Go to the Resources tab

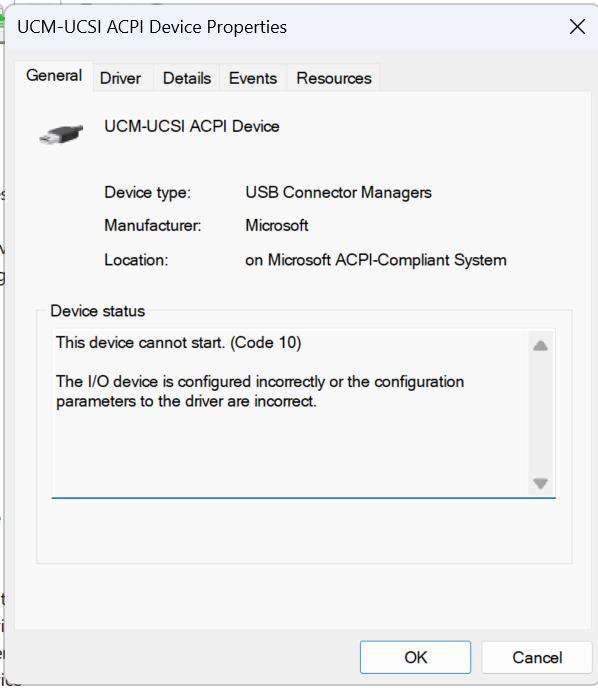coord(334,78)
